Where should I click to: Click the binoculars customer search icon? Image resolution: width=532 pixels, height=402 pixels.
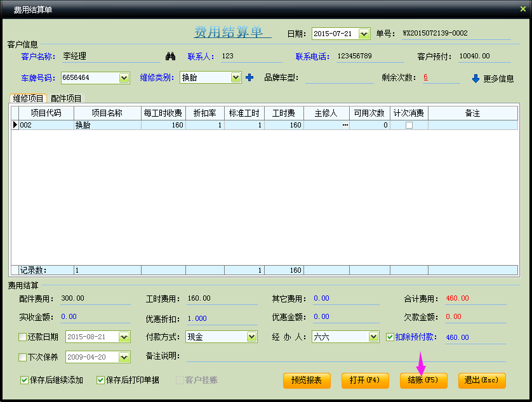(x=170, y=56)
